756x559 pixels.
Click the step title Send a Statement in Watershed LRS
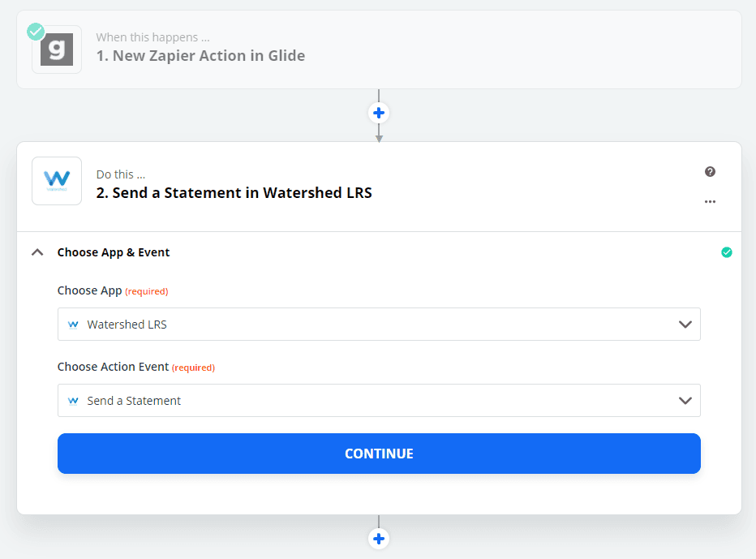coord(234,193)
